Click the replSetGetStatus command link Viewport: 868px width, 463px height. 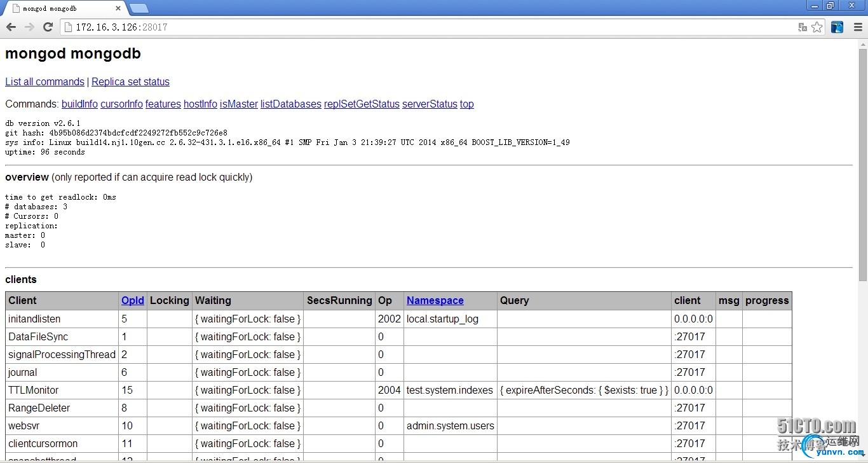pyautogui.click(x=362, y=104)
